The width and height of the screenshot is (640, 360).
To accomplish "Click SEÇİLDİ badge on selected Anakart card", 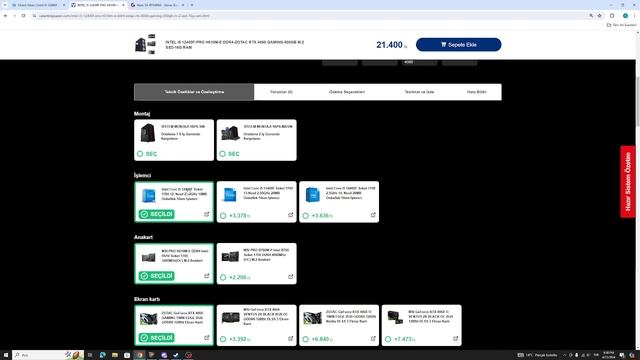I will tap(156, 276).
